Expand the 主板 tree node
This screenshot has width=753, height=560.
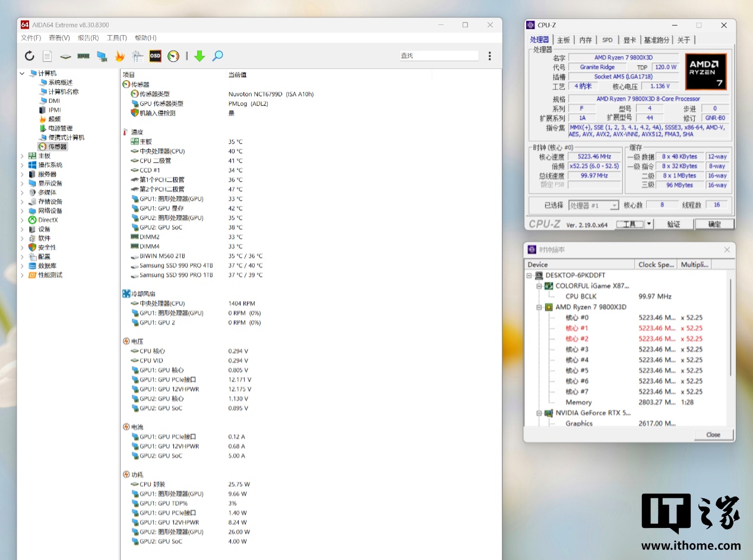click(23, 156)
